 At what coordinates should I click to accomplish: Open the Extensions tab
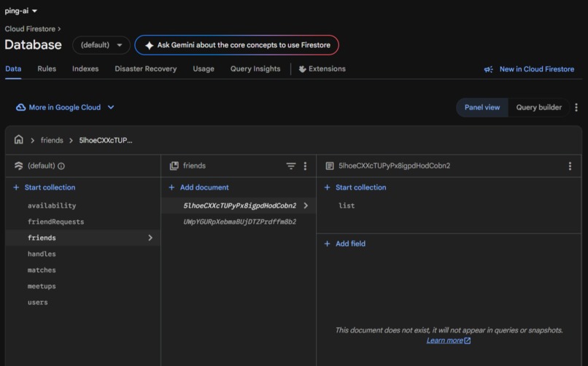[322, 69]
